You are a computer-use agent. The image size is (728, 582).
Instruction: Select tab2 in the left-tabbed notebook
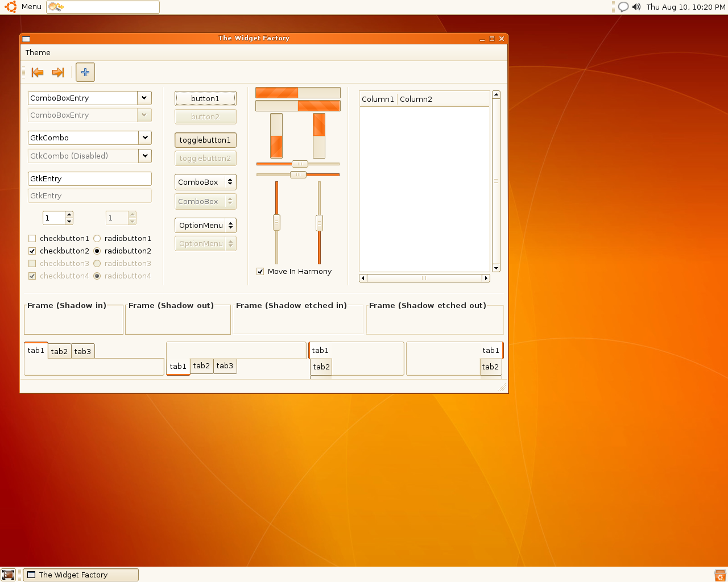pyautogui.click(x=321, y=367)
